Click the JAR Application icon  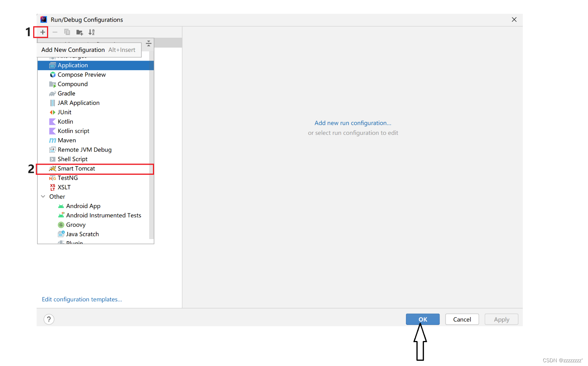click(x=53, y=103)
